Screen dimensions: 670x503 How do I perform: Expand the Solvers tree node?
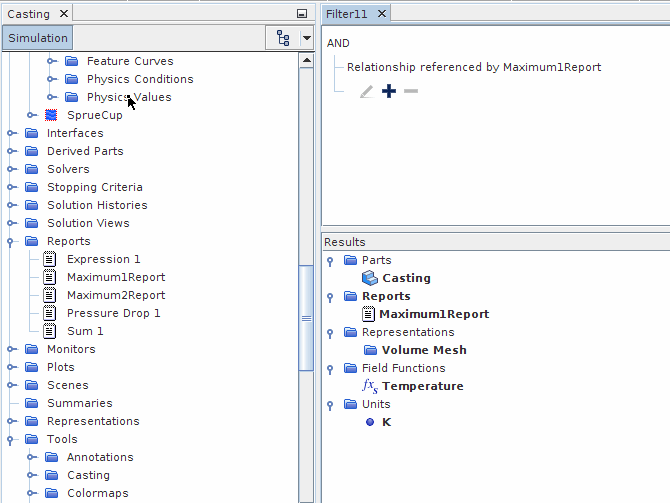click(11, 169)
